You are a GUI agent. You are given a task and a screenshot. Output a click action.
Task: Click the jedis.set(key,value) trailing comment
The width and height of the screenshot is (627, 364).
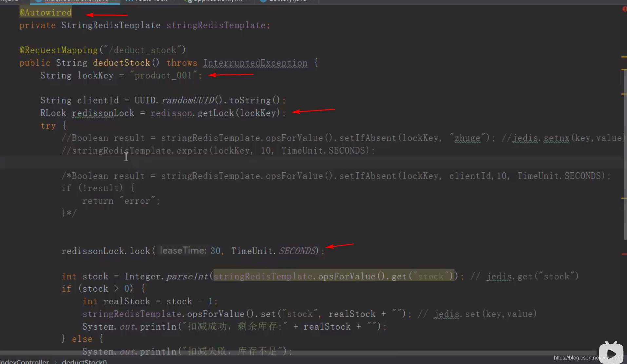(x=477, y=314)
